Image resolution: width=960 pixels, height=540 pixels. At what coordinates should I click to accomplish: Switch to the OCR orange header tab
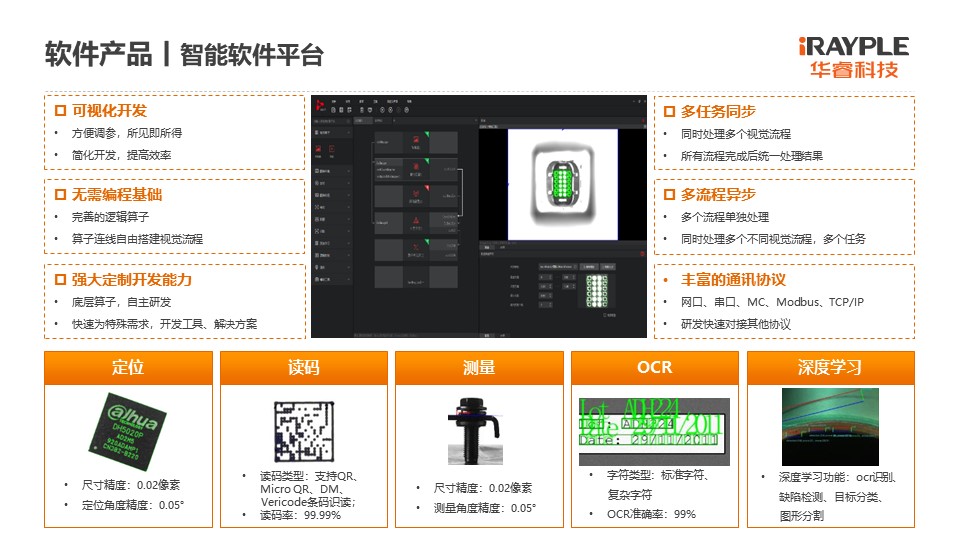click(654, 368)
